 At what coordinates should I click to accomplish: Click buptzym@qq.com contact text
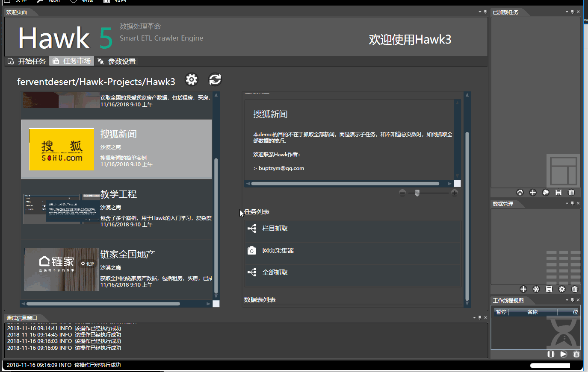point(281,168)
